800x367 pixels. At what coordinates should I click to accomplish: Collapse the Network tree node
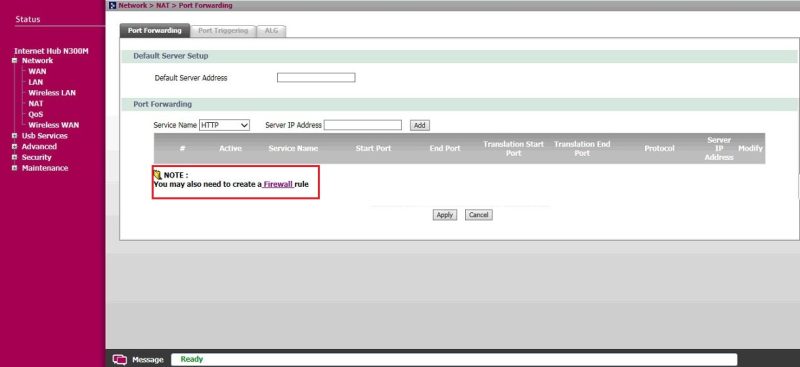pos(15,61)
